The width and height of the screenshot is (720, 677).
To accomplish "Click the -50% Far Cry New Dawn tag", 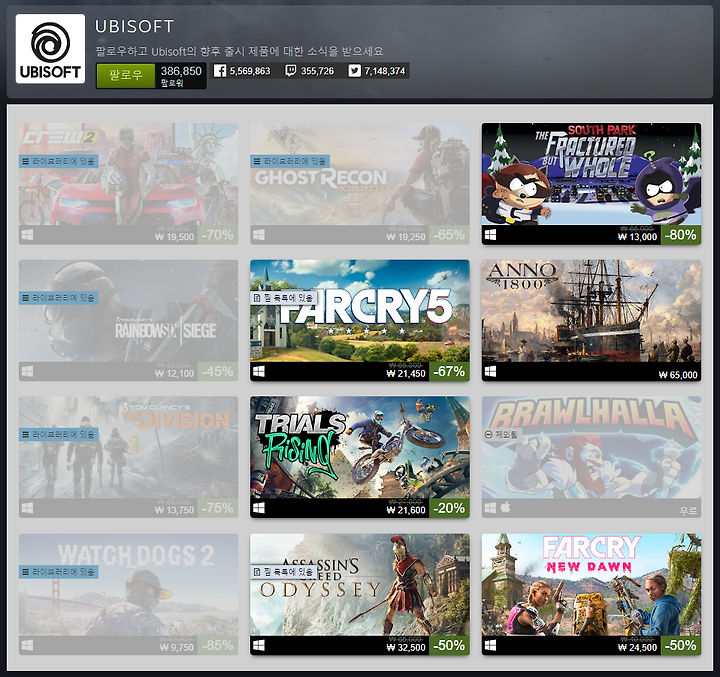I will click(x=681, y=645).
